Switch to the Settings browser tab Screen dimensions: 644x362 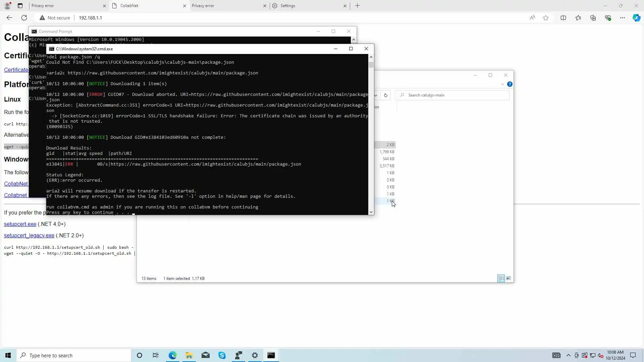coord(288,6)
